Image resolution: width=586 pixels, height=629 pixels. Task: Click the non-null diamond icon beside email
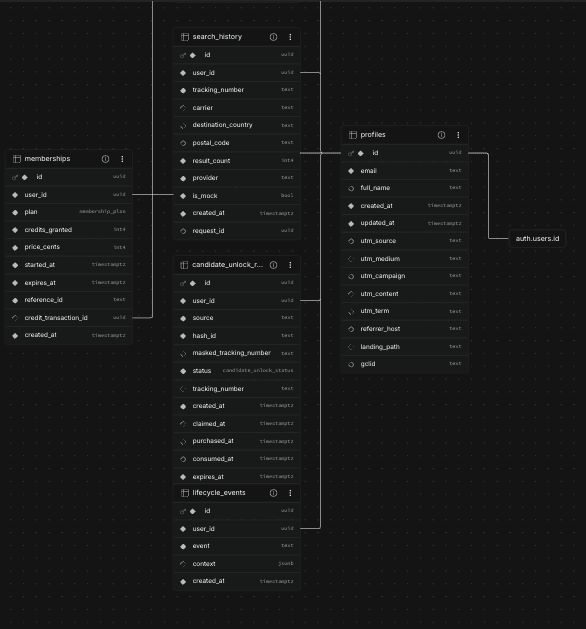pyautogui.click(x=351, y=171)
